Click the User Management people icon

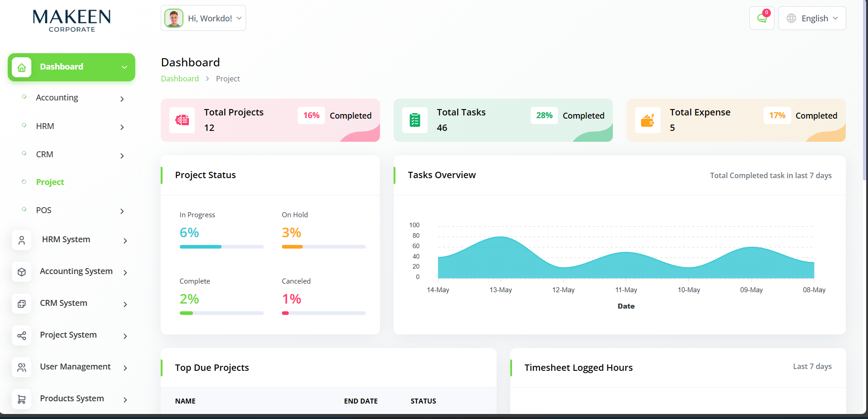(x=21, y=367)
